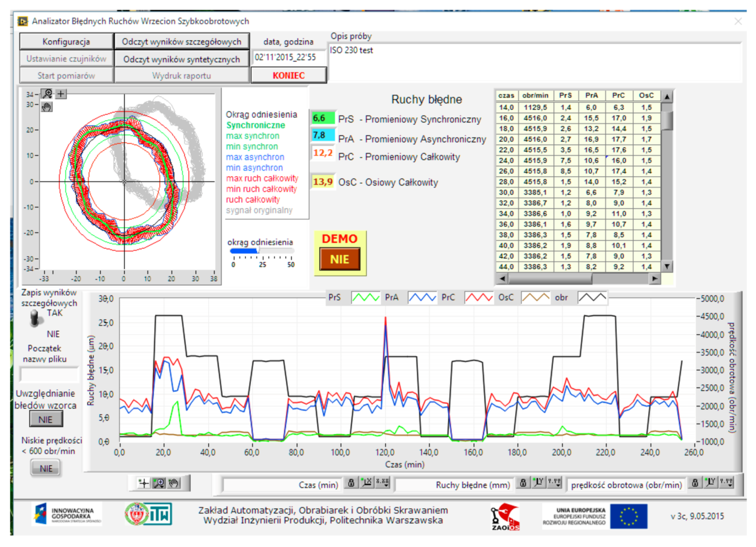Open the Konfiguracja section
This screenshot has width=756, height=547.
tap(66, 41)
